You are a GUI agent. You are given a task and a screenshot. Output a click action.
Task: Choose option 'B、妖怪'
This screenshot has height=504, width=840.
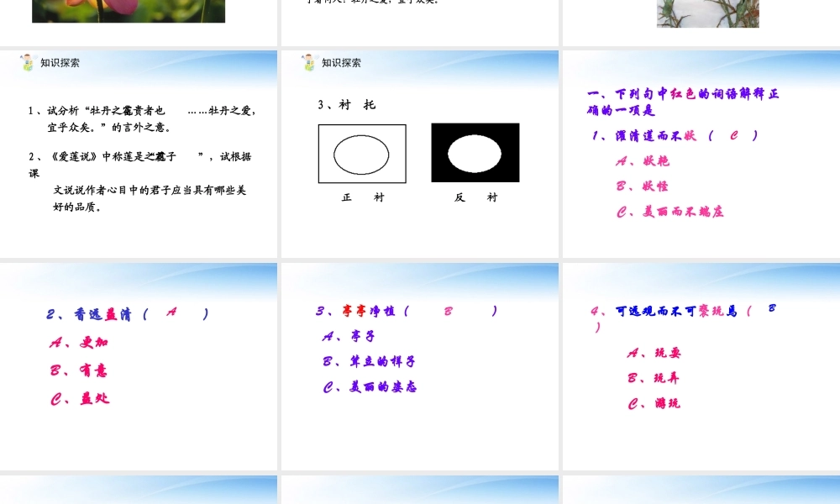642,186
